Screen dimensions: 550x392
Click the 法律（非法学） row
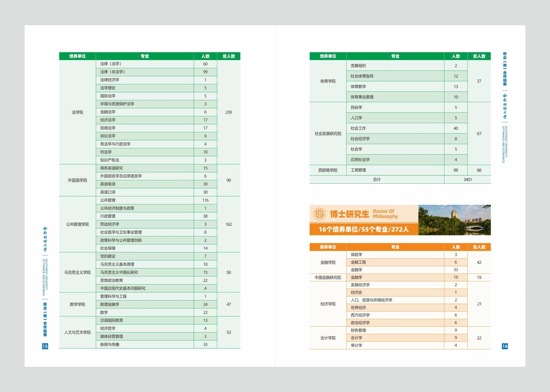point(156,72)
